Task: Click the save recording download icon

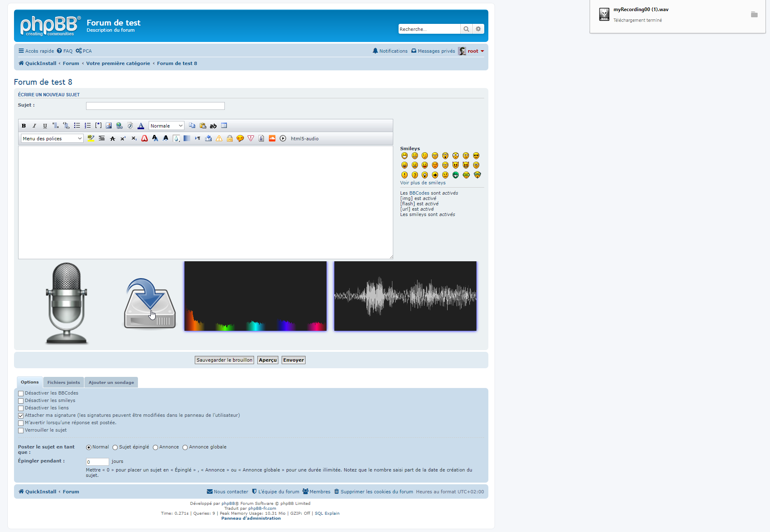Action: coord(150,304)
